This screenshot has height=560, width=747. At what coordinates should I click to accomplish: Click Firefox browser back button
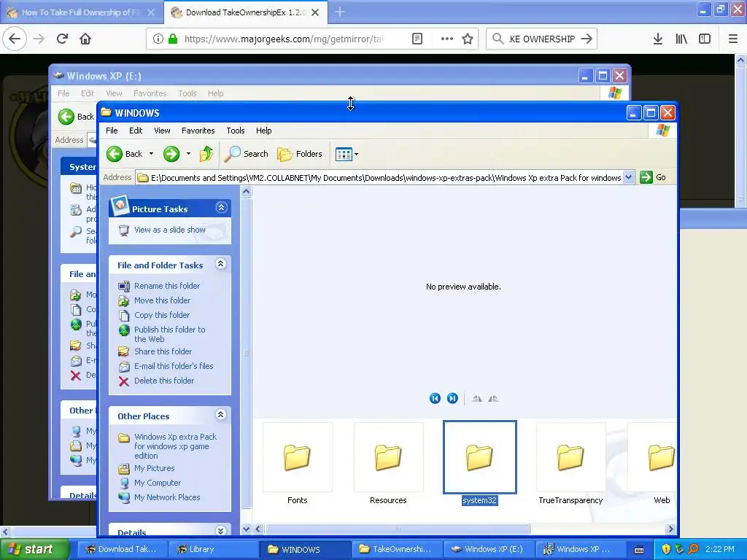coord(15,39)
